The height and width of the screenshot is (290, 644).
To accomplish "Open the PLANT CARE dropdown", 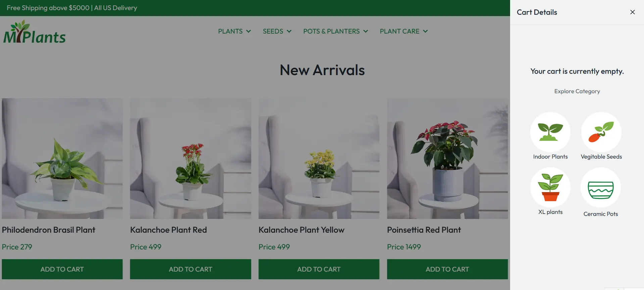I will [x=404, y=31].
